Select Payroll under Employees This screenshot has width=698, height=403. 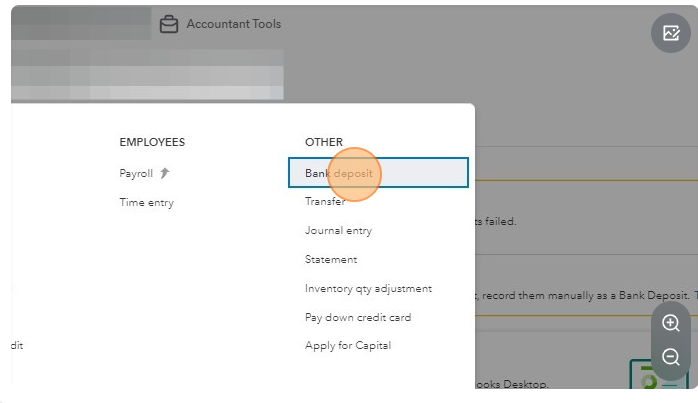[x=136, y=173]
